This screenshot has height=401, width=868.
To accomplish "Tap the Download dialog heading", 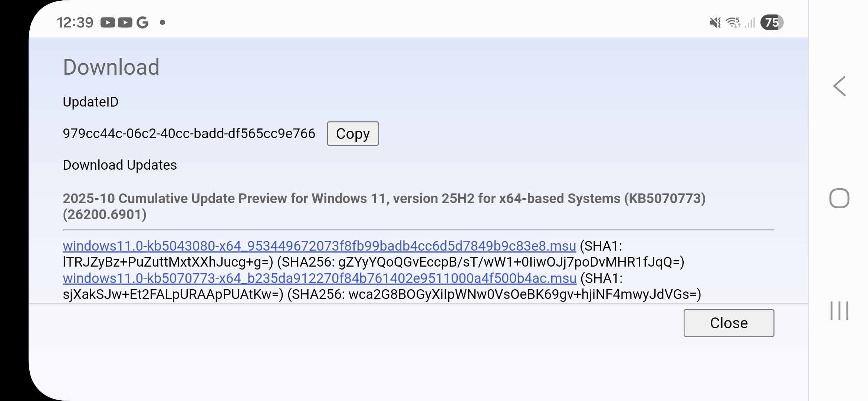I will point(111,67).
